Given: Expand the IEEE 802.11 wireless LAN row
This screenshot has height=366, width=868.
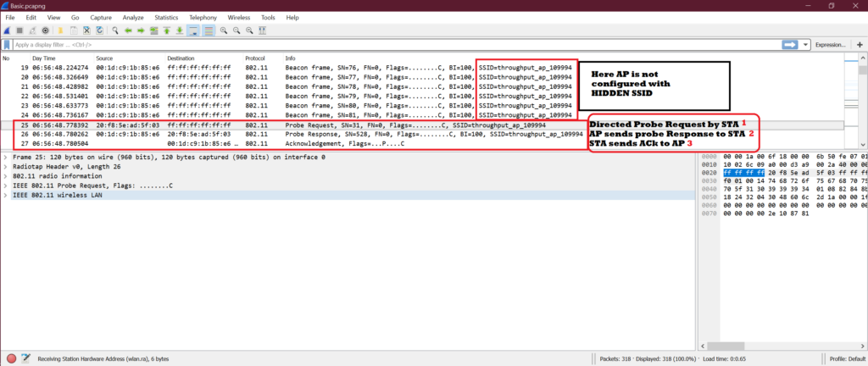Looking at the screenshot, I should 6,195.
